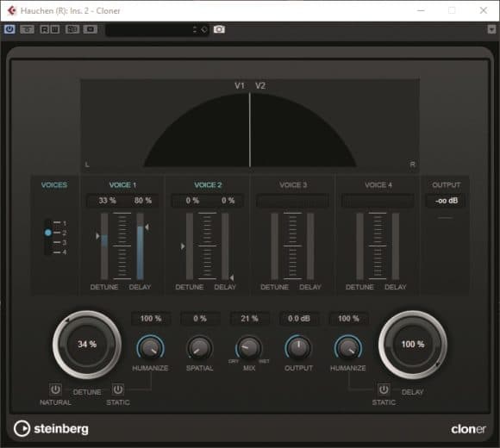500x448 pixels.
Task: Click the Voice 1 detune value 33 %
Action: click(x=108, y=201)
